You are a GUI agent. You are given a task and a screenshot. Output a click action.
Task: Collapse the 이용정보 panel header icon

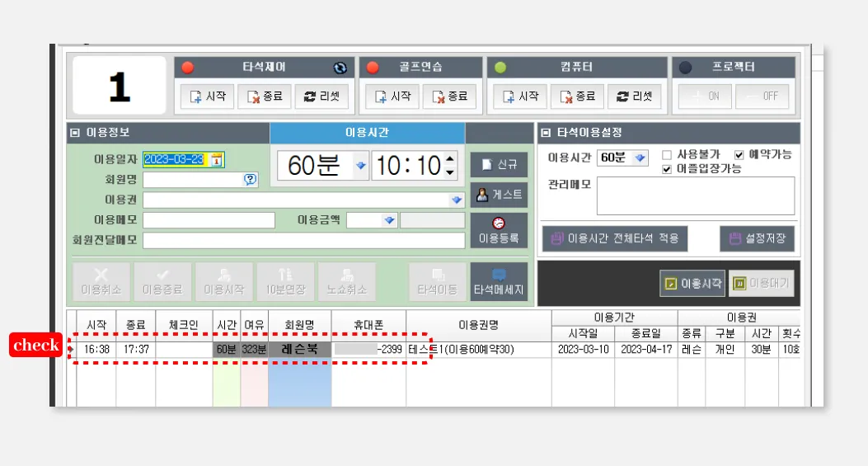click(x=75, y=133)
